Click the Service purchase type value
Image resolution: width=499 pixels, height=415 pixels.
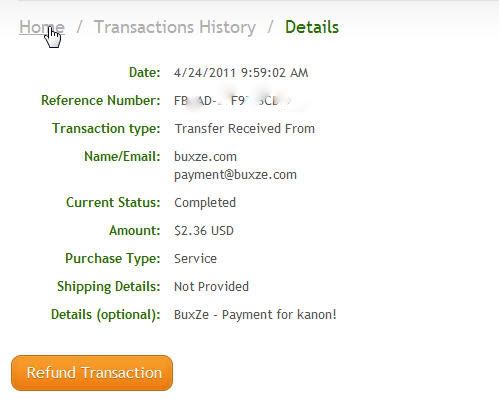click(x=195, y=259)
